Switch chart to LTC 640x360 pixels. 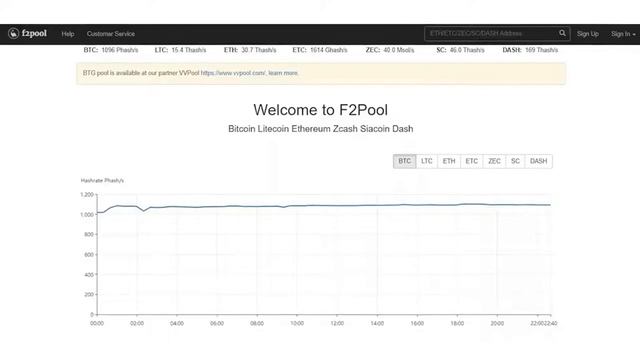coord(427,161)
